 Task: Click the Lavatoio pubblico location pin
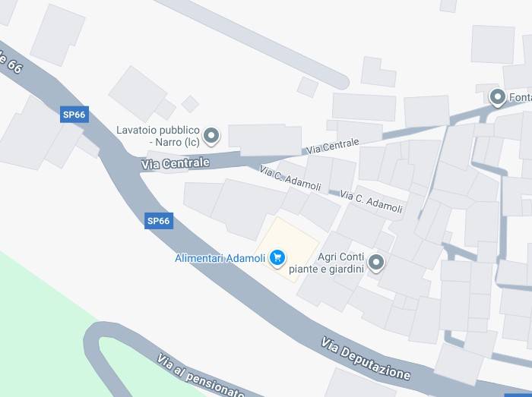[211, 136]
